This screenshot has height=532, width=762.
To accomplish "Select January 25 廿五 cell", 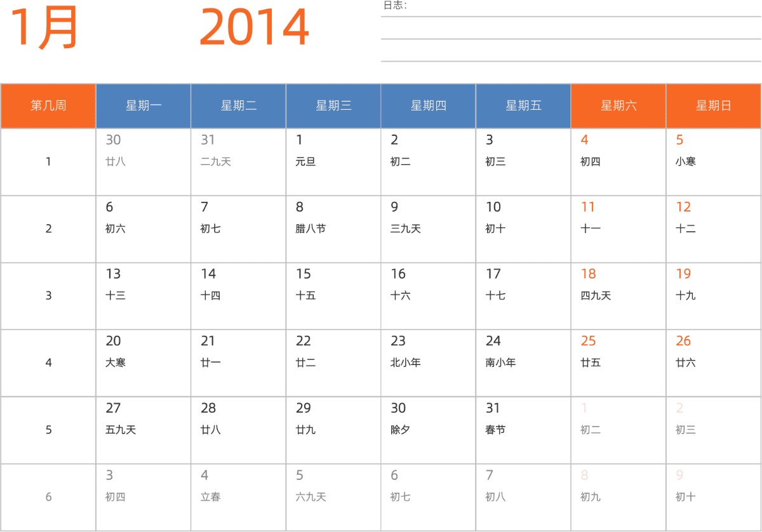I will [x=618, y=363].
